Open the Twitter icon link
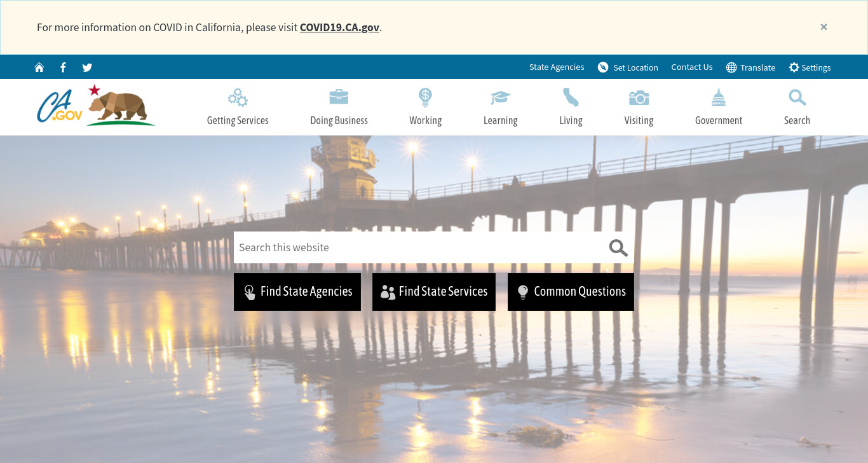The width and height of the screenshot is (868, 463). tap(87, 67)
